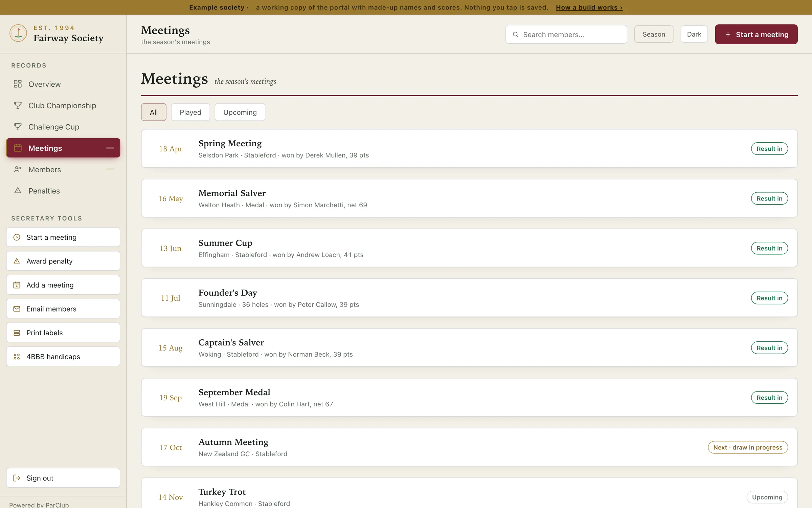
Task: Click the Sign out arrow icon
Action: click(17, 478)
